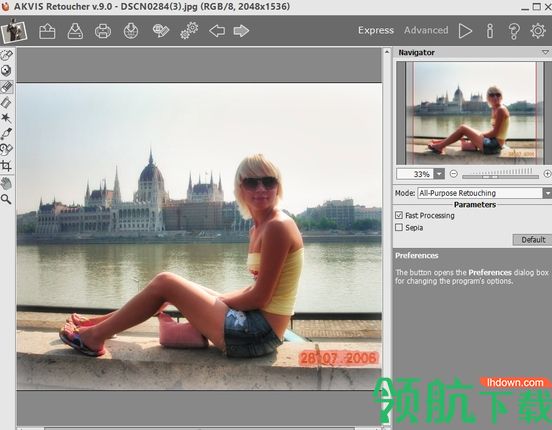Image resolution: width=552 pixels, height=430 pixels.
Task: Redo with the right arrow icon
Action: coord(241,31)
